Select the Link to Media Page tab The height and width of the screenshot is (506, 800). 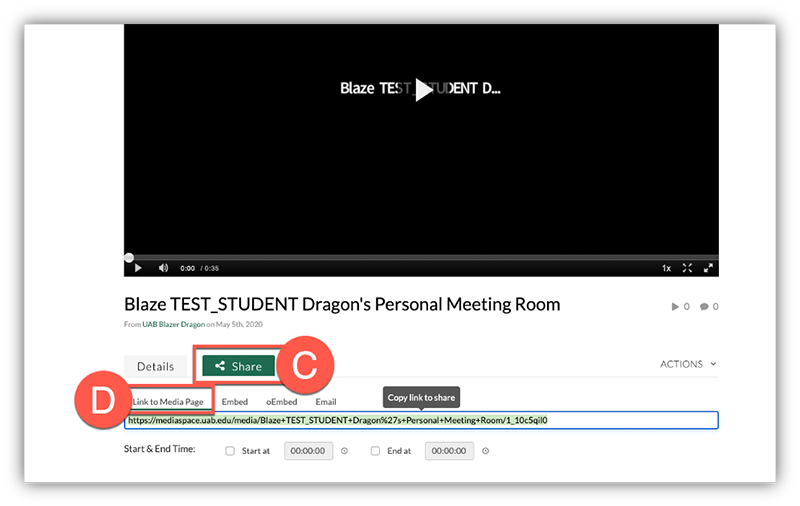tap(168, 401)
